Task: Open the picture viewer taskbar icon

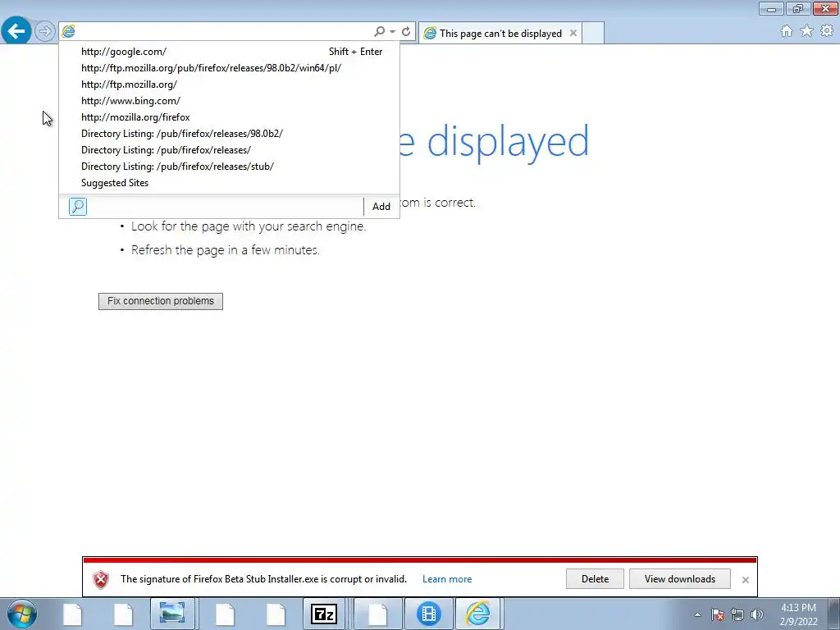Action: (x=172, y=614)
